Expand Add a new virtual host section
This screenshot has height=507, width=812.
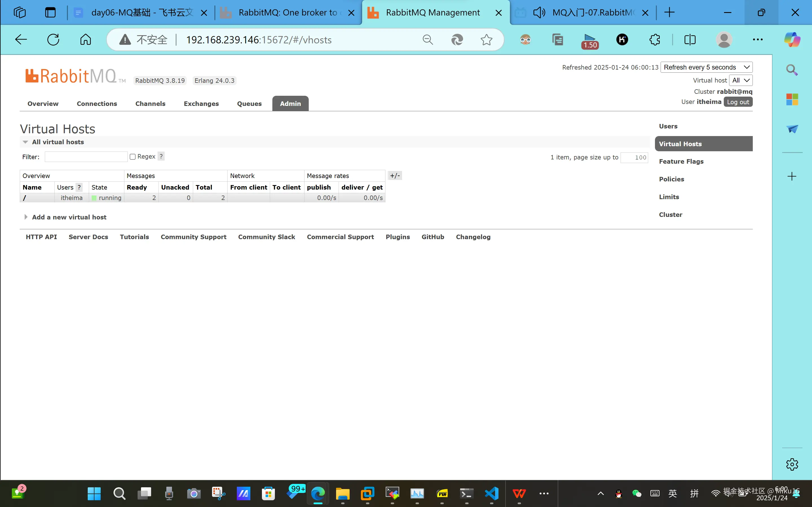(x=69, y=217)
